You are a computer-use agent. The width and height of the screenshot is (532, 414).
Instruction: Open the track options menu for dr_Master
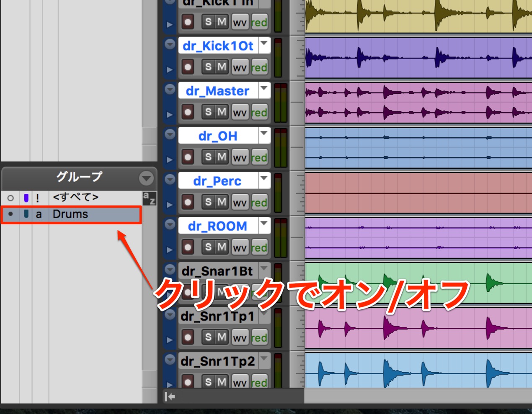click(170, 89)
